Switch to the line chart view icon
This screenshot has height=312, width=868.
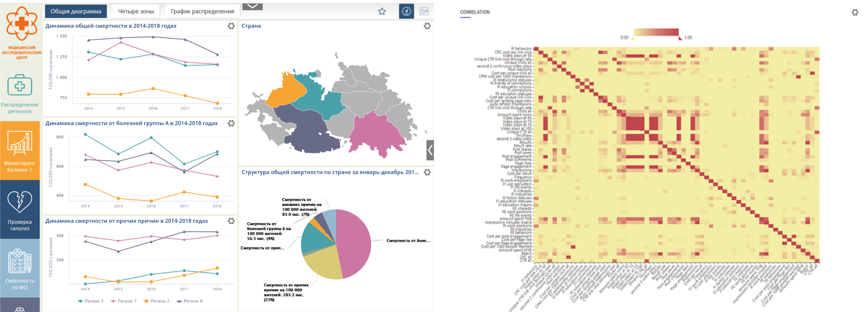424,11
